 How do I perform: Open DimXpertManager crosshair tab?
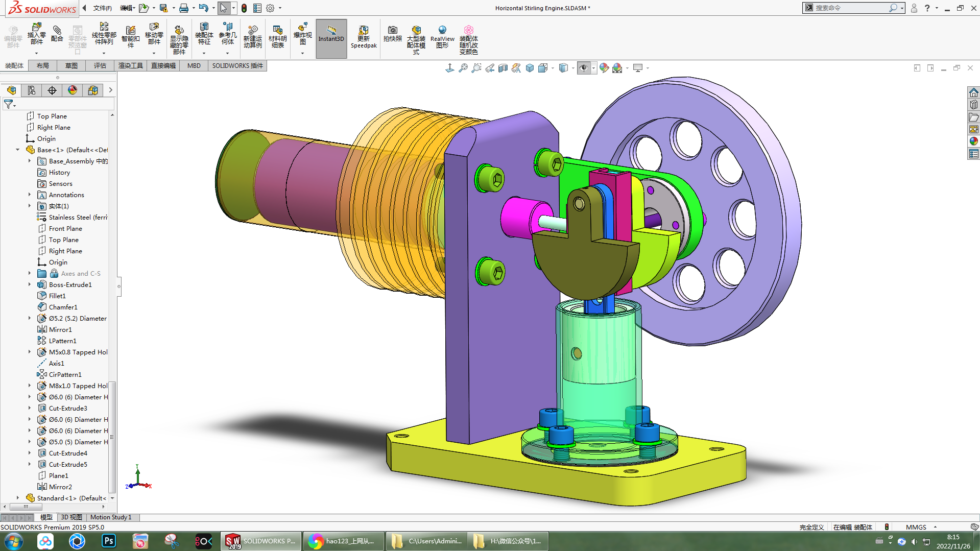tap(52, 90)
